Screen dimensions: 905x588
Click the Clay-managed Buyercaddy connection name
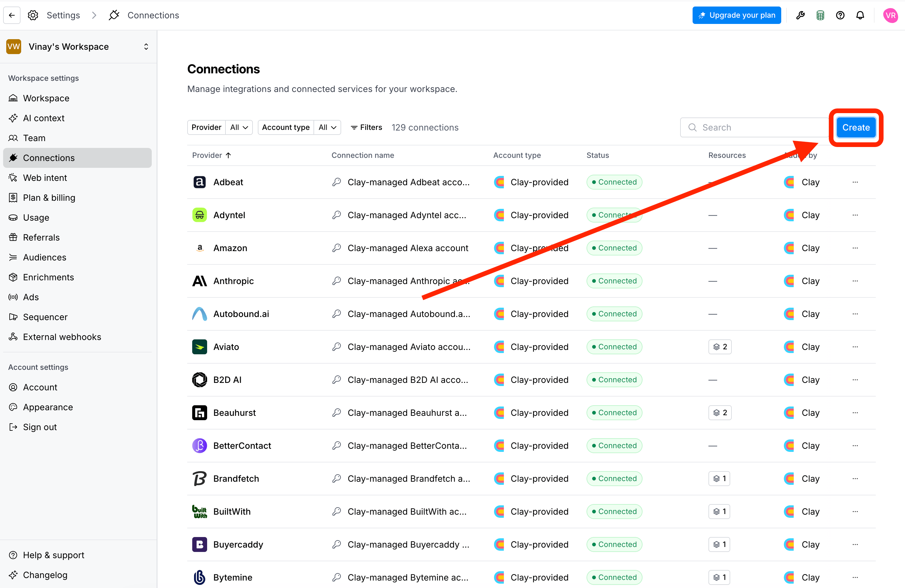[x=408, y=545]
